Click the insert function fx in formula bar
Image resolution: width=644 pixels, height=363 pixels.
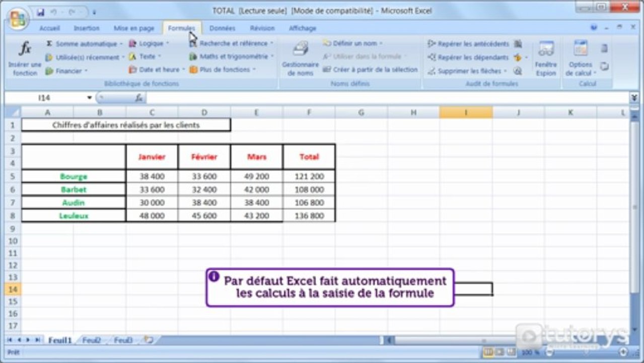click(139, 98)
